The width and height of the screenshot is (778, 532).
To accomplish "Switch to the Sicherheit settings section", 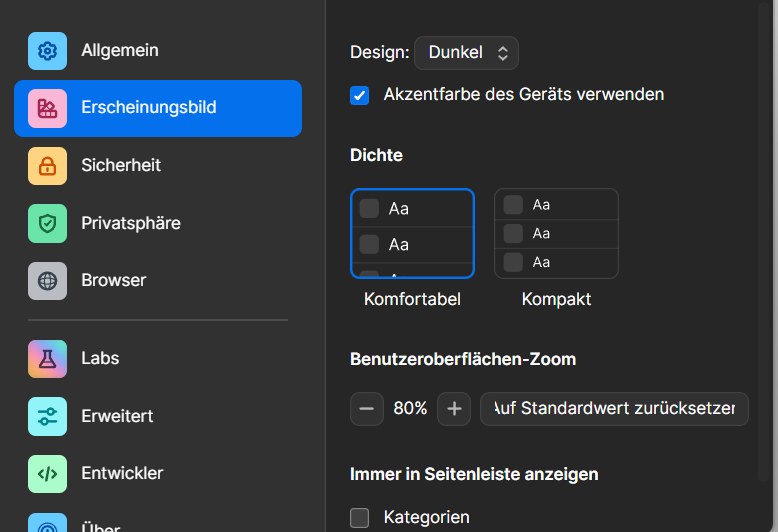I will point(121,166).
